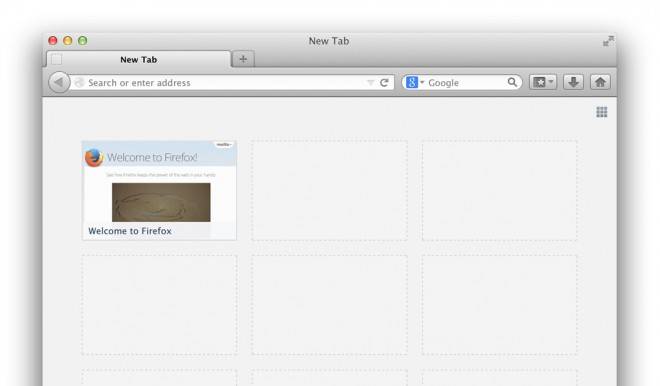Open a new tab with plus button
The width and height of the screenshot is (660, 386).
pyautogui.click(x=243, y=59)
